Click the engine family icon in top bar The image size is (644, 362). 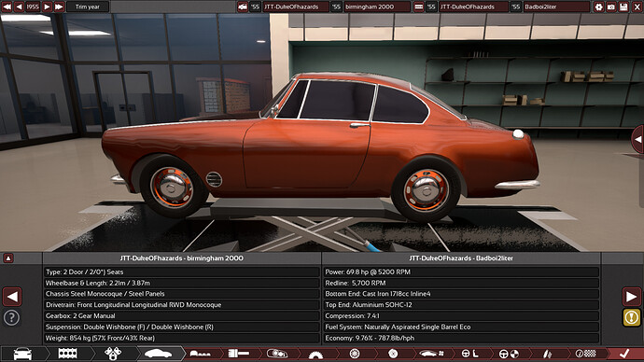[418, 7]
